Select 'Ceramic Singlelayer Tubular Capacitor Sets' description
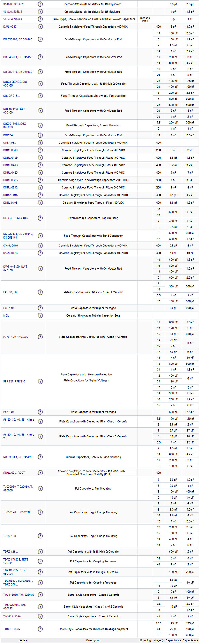The width and height of the screenshot is (200, 644). tap(93, 315)
